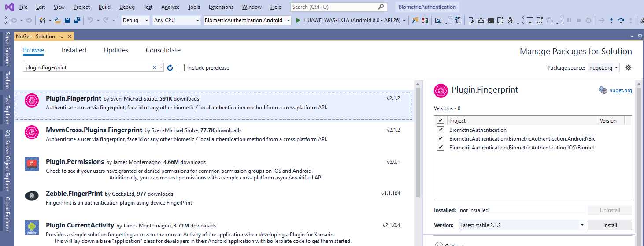Toggle the select-all Project header checkbox

[x=440, y=120]
